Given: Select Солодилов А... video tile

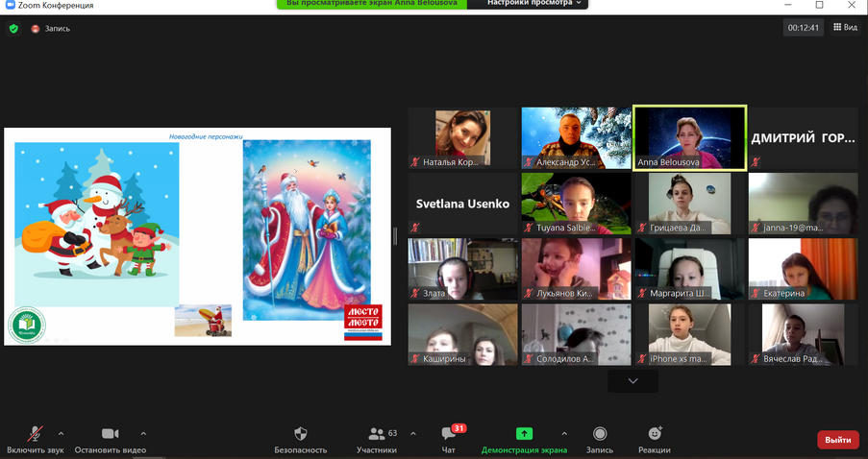Looking at the screenshot, I should pos(577,334).
